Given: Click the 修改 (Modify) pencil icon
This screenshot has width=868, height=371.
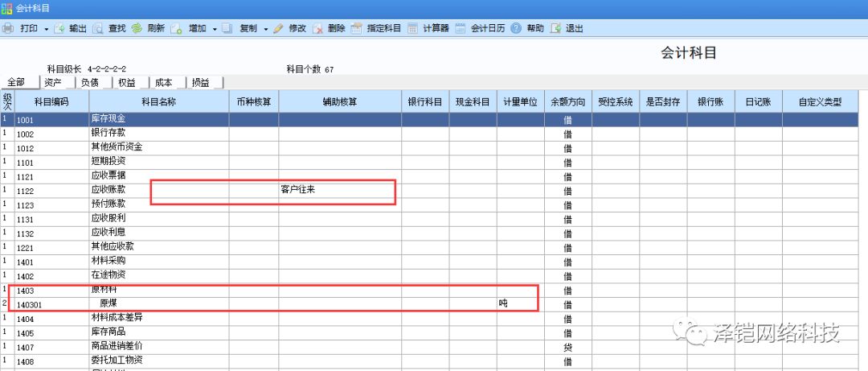Looking at the screenshot, I should pos(278,28).
